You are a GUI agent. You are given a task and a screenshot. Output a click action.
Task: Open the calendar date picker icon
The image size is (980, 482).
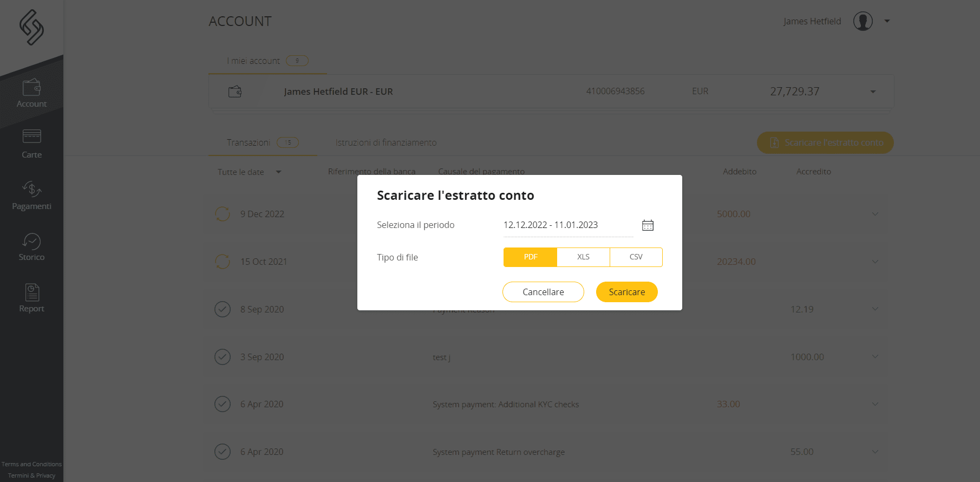(x=648, y=225)
